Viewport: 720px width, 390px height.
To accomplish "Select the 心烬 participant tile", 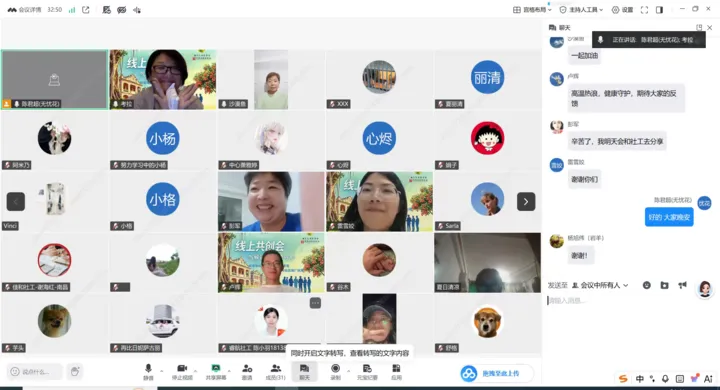I will click(x=379, y=140).
